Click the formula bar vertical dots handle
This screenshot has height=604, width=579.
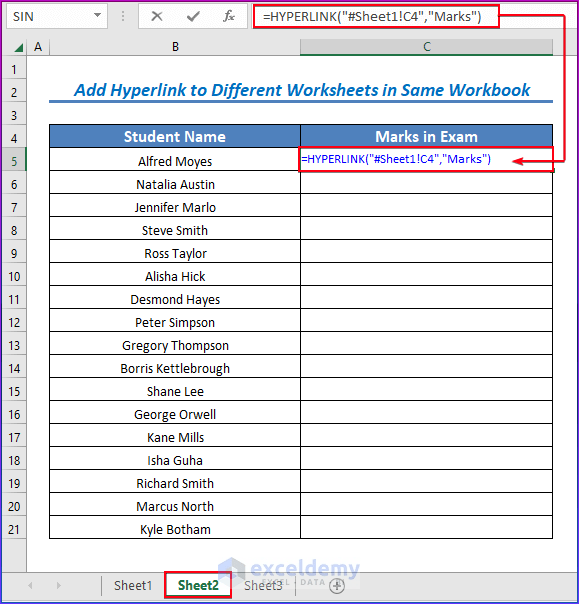(123, 16)
